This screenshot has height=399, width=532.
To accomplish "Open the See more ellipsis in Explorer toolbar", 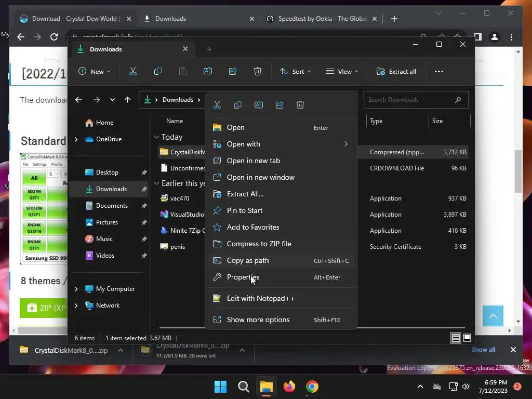I will [x=438, y=72].
